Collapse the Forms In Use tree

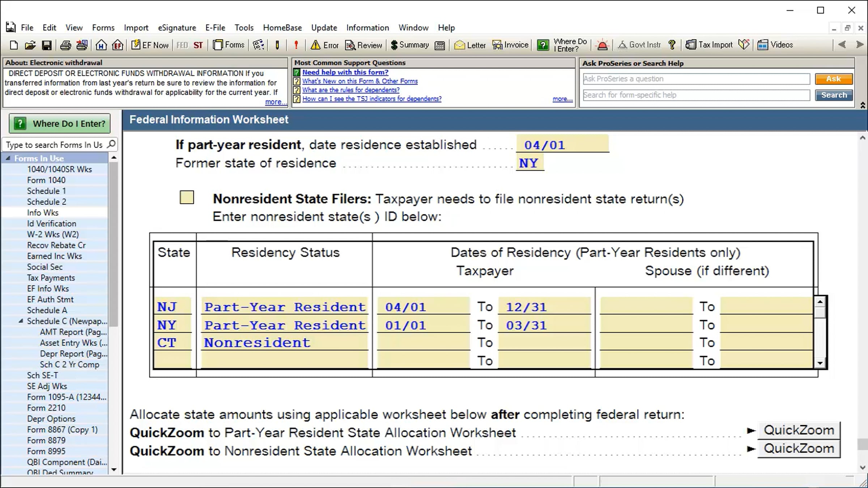[x=9, y=158]
